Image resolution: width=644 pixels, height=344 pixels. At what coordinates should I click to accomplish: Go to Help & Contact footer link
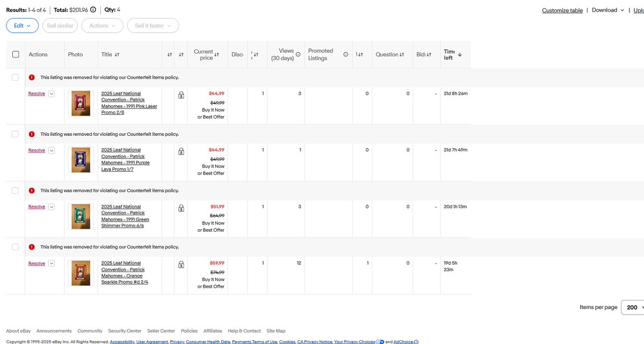244,331
